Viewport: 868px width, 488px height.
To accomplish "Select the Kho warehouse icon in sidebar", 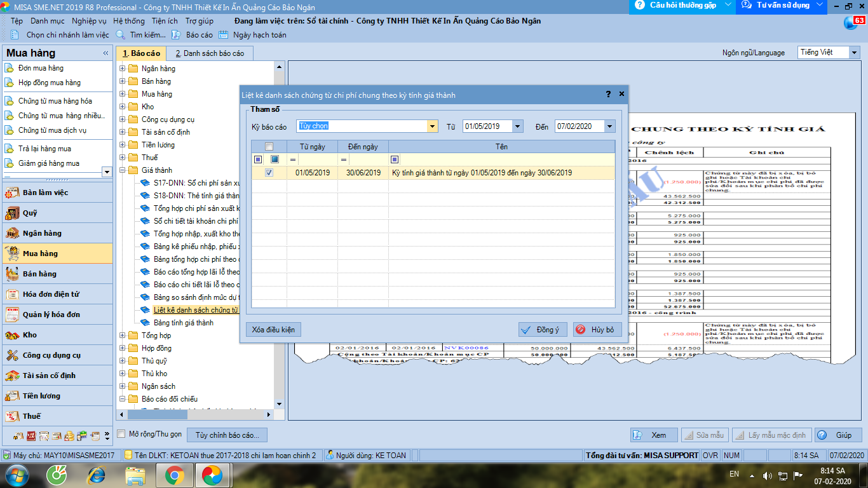I will pyautogui.click(x=12, y=335).
